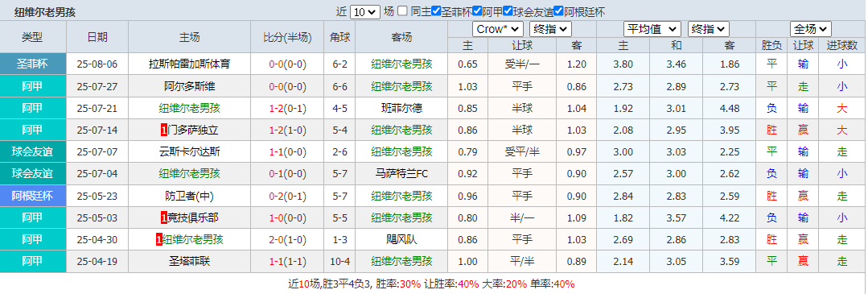Image resolution: width=868 pixels, height=294 pixels.
Task: Click handicap 受半/一 on 25-08-06 row
Action: tap(522, 64)
